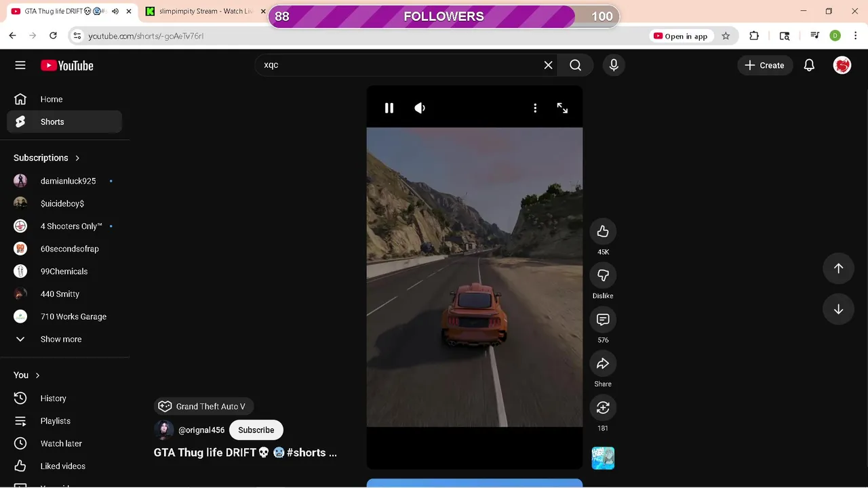868x488 pixels.
Task: Open the comments icon showing 576
Action: tap(603, 320)
